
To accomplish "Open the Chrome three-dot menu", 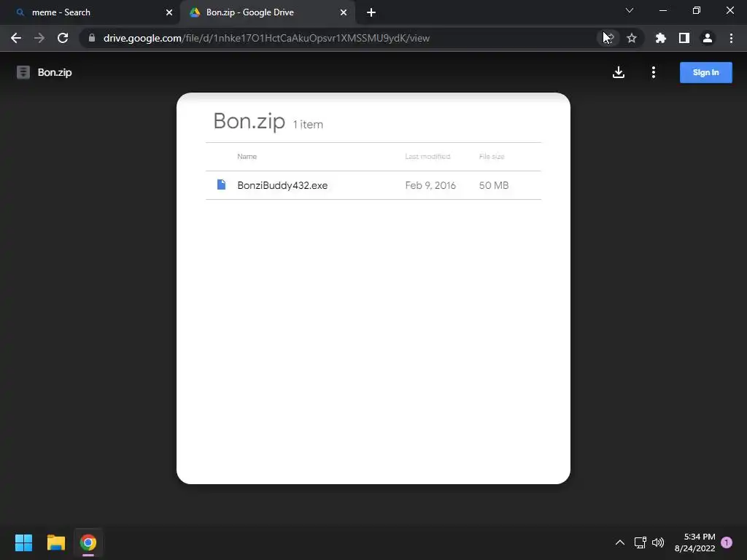I will pos(731,38).
